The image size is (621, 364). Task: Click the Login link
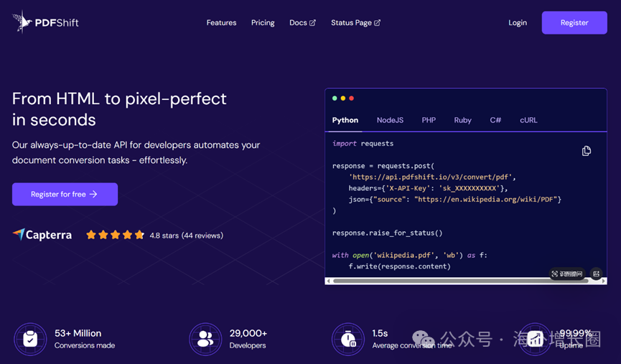point(518,22)
